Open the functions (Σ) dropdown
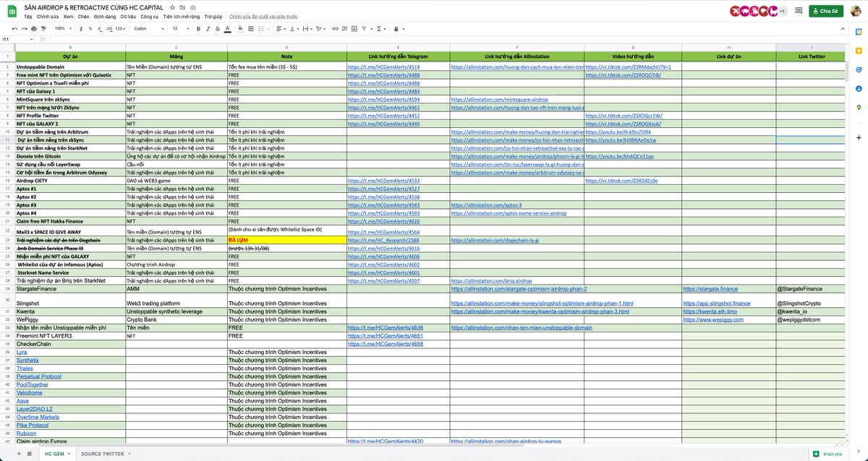 tap(380, 29)
